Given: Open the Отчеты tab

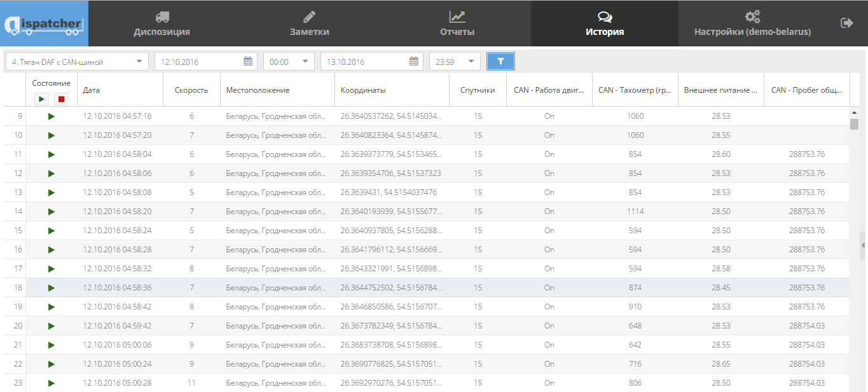Looking at the screenshot, I should point(457,24).
